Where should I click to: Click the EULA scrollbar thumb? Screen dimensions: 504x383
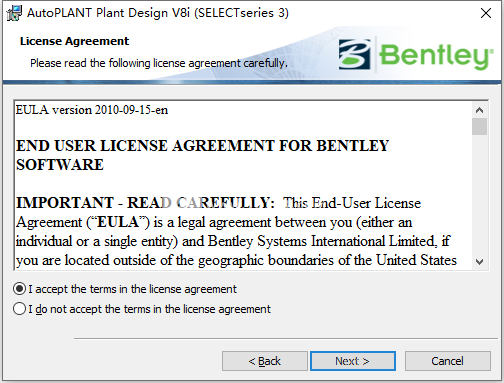tap(479, 126)
